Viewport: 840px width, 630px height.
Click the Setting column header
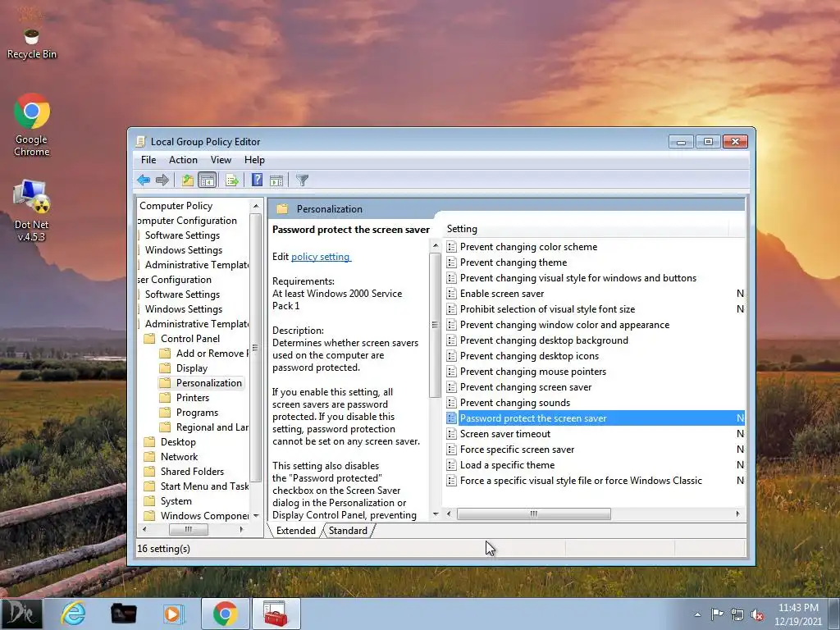point(587,229)
